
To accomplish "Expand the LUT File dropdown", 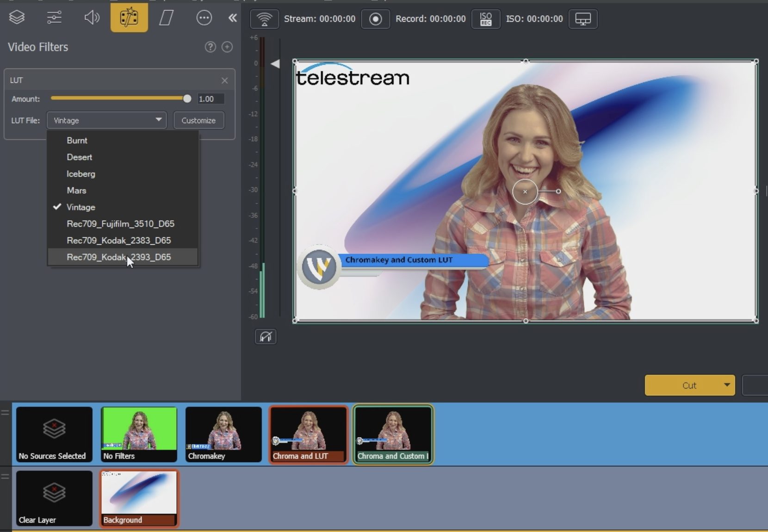I will pyautogui.click(x=106, y=120).
